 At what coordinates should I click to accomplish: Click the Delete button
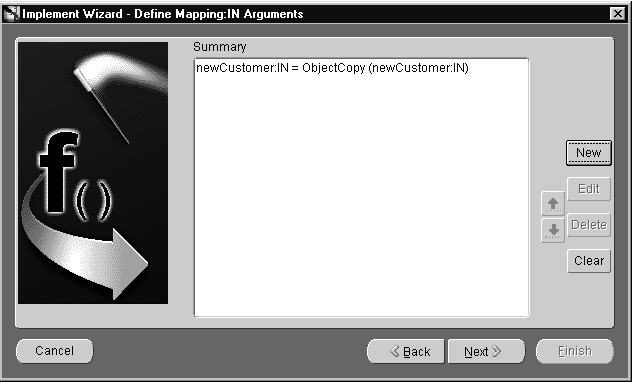pyautogui.click(x=588, y=224)
